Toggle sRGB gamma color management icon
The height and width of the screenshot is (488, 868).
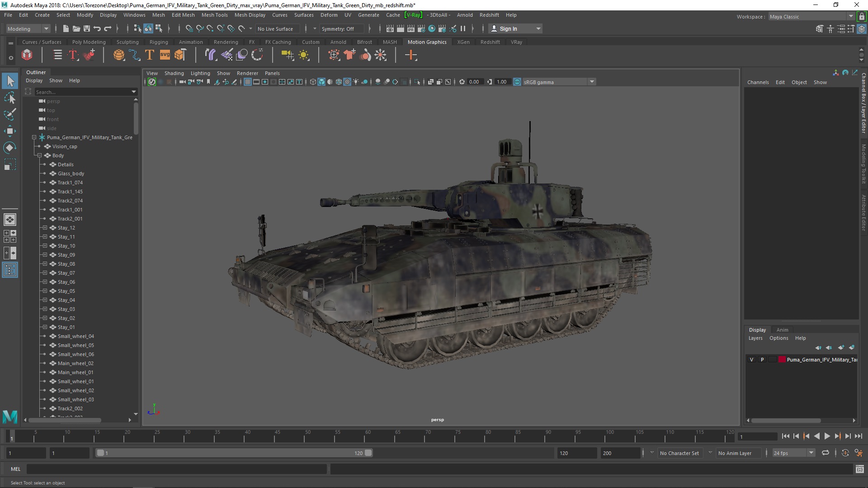coord(517,82)
